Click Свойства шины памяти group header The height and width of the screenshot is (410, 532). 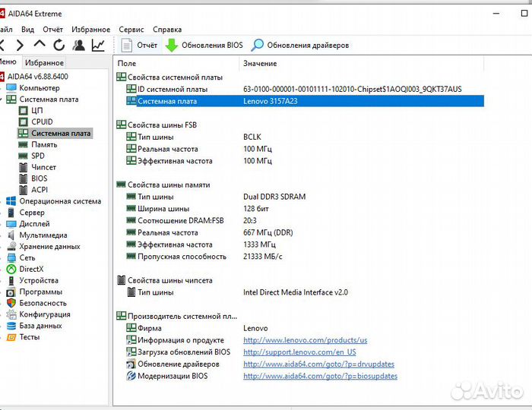click(x=169, y=184)
